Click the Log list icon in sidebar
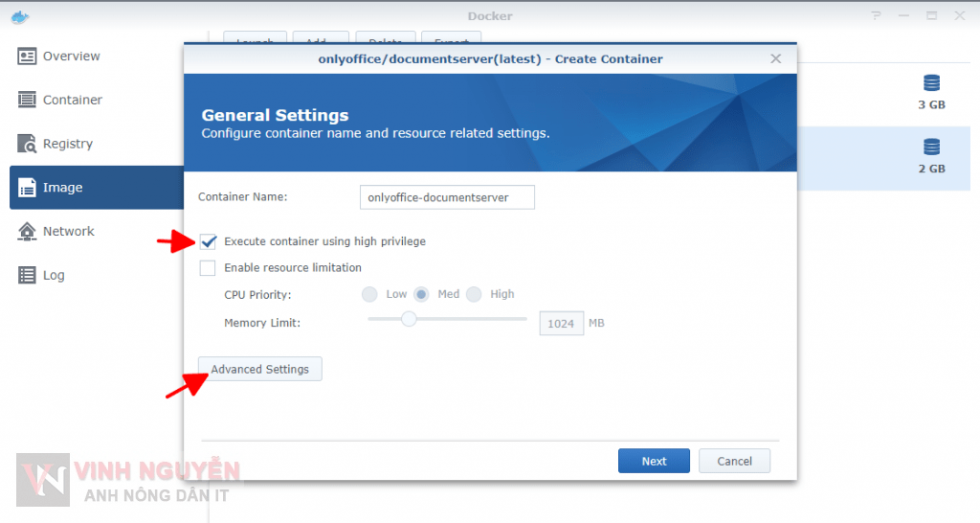980x523 pixels. click(x=27, y=275)
